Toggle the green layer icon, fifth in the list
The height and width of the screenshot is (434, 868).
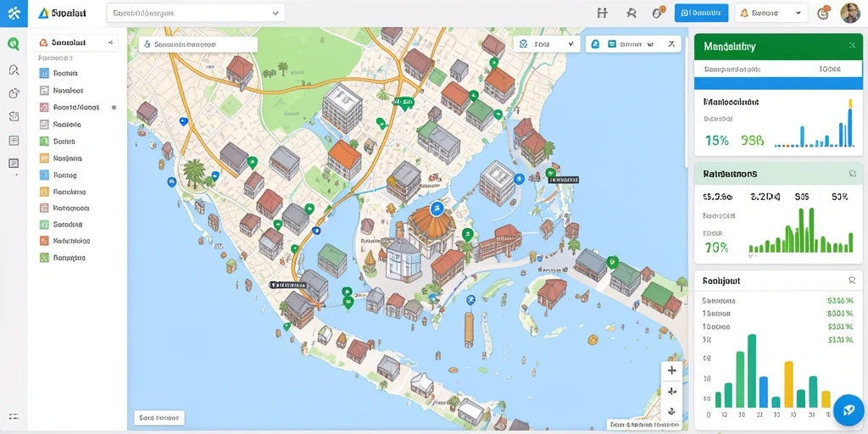[x=44, y=142]
